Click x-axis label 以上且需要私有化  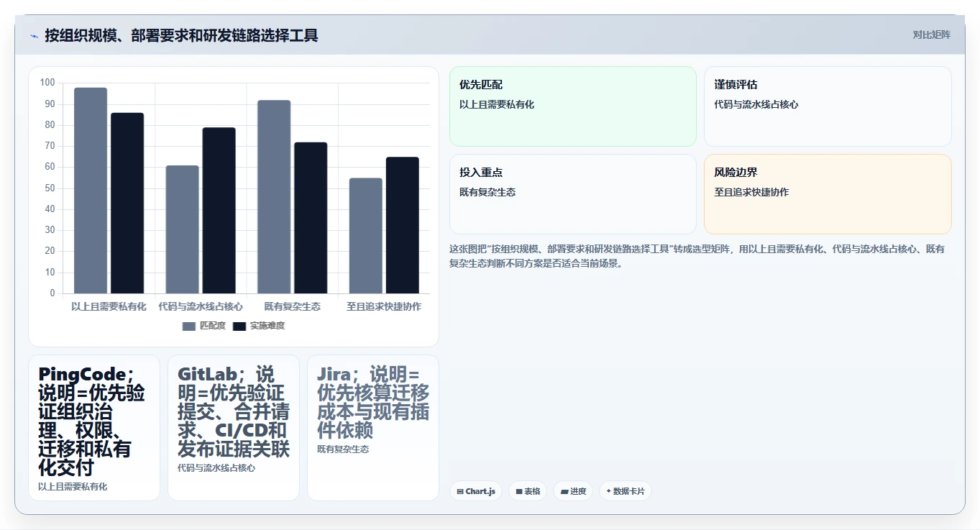tap(109, 306)
